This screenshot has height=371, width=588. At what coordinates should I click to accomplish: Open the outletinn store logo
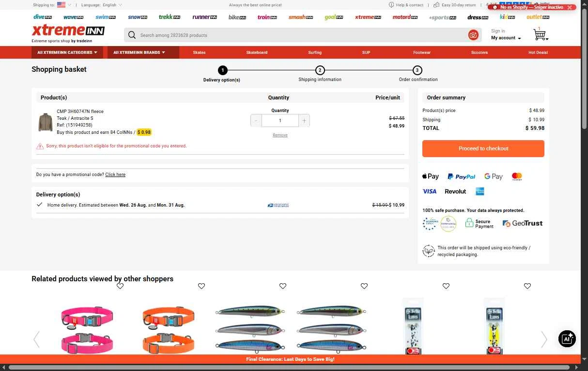538,17
